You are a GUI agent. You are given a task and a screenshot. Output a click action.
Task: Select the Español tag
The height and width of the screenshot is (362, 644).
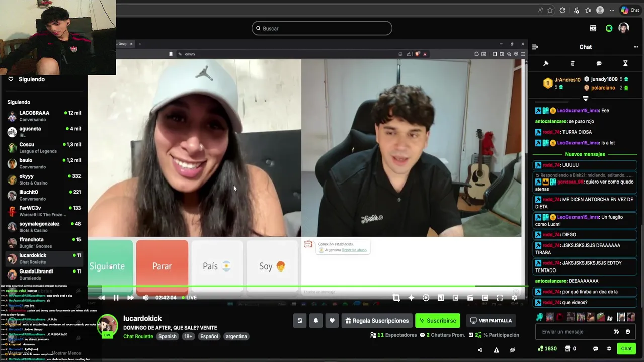pos(209,336)
